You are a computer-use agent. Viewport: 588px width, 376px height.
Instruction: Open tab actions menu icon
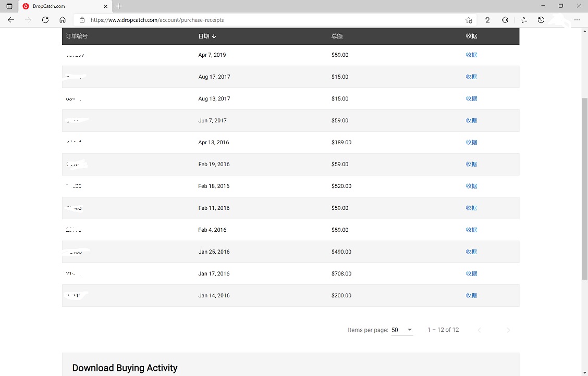coord(9,6)
